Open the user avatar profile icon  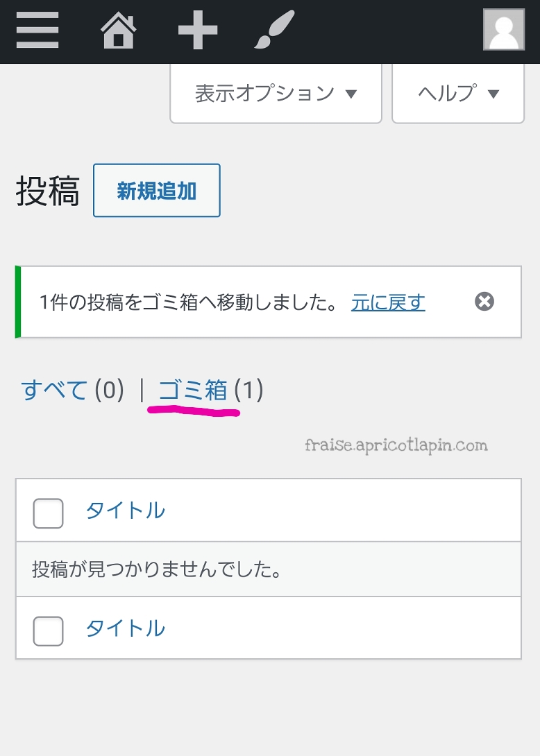point(504,29)
